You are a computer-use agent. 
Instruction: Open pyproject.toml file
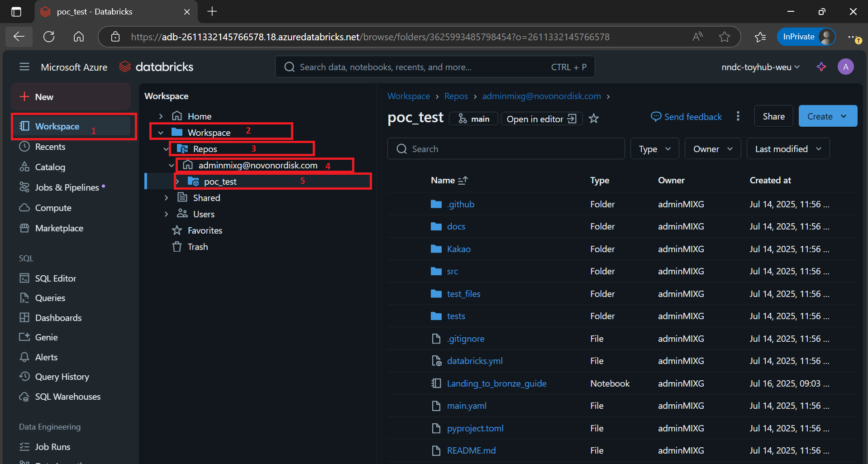[475, 428]
